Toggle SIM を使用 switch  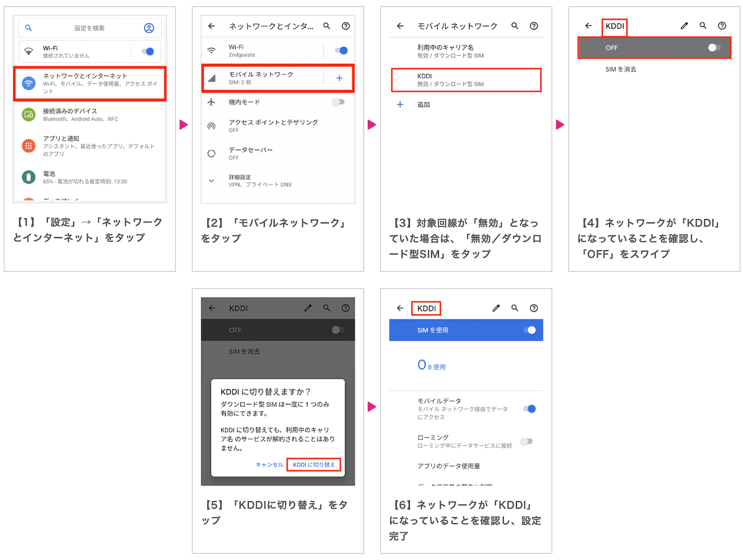point(529,330)
